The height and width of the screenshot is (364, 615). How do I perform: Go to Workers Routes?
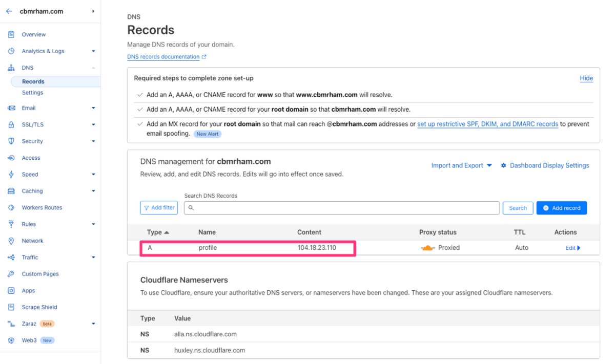42,207
